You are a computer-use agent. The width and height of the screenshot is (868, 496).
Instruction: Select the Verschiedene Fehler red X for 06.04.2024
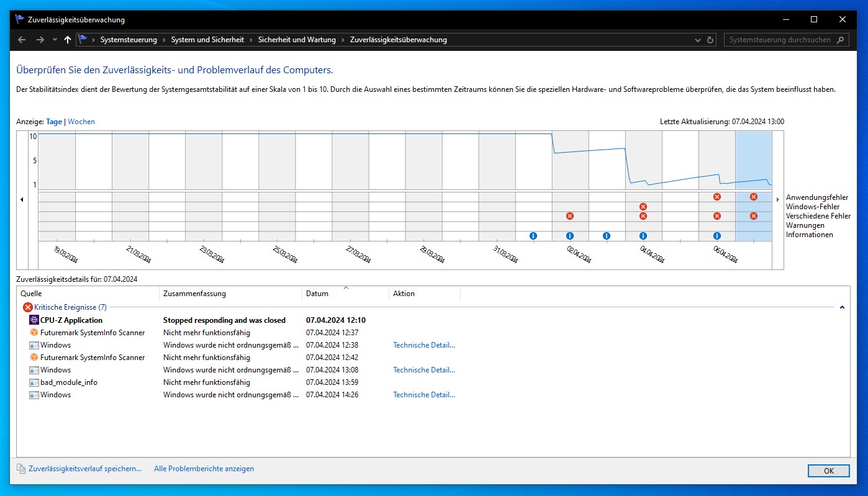pos(717,216)
